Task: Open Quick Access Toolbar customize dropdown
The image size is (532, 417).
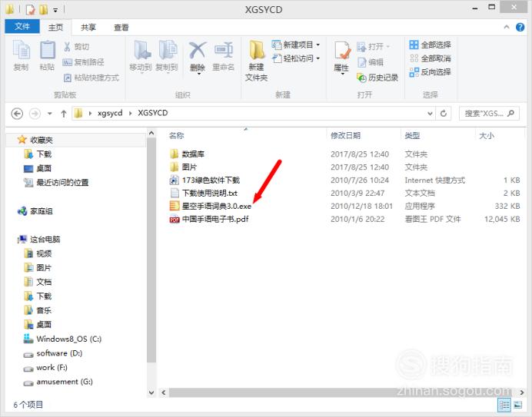Action: coord(55,10)
